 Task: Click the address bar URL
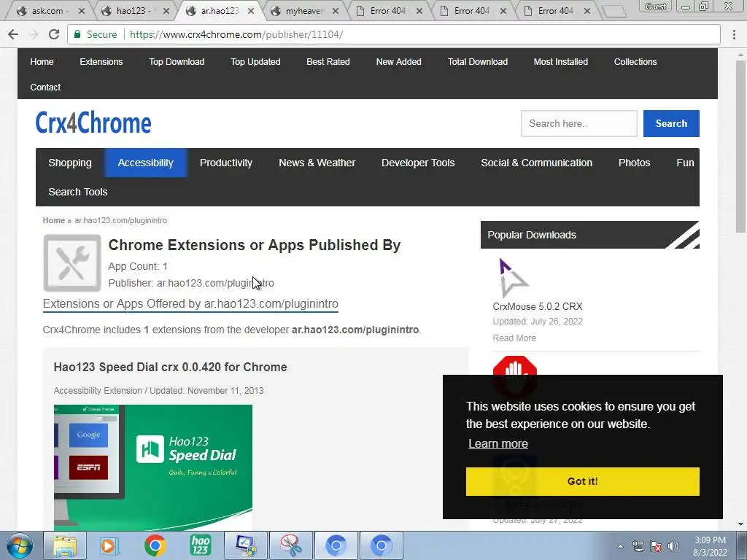tap(236, 34)
